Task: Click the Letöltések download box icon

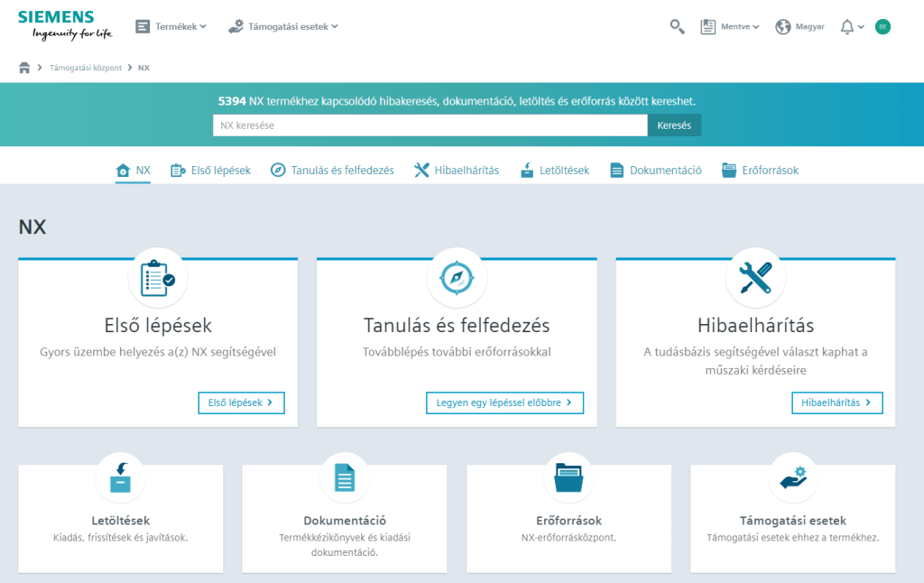Action: (120, 478)
